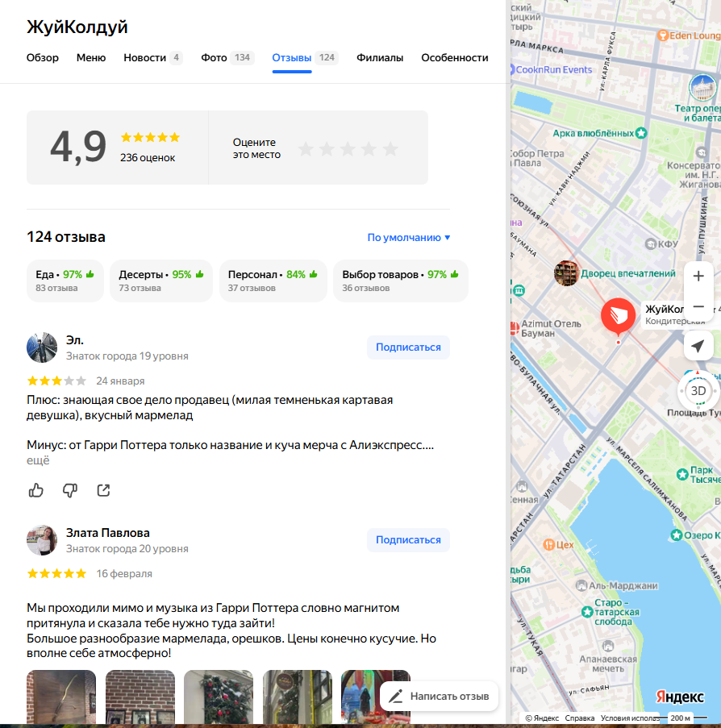The height and width of the screenshot is (728, 721).
Task: Rate this place five stars
Action: (390, 149)
